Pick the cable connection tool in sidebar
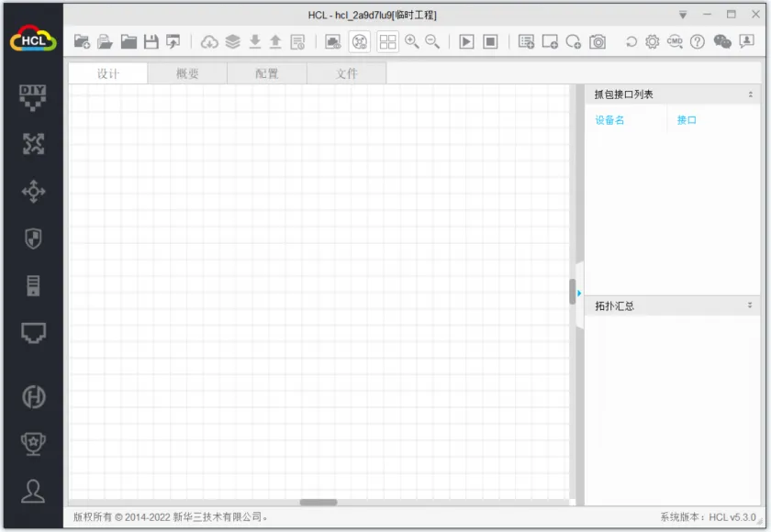This screenshot has height=532, width=771. click(x=33, y=333)
